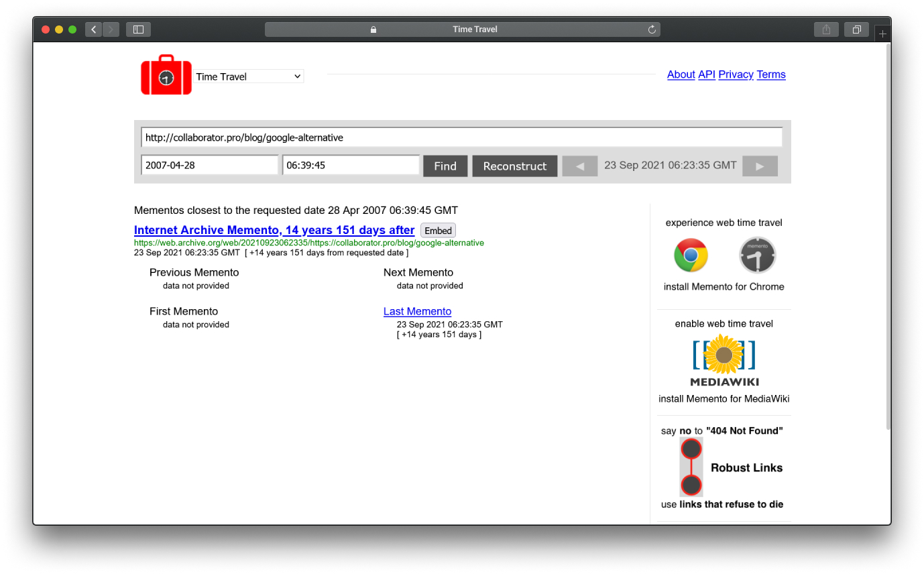This screenshot has width=924, height=574.
Task: Click the Chrome browser icon
Action: tap(691, 255)
